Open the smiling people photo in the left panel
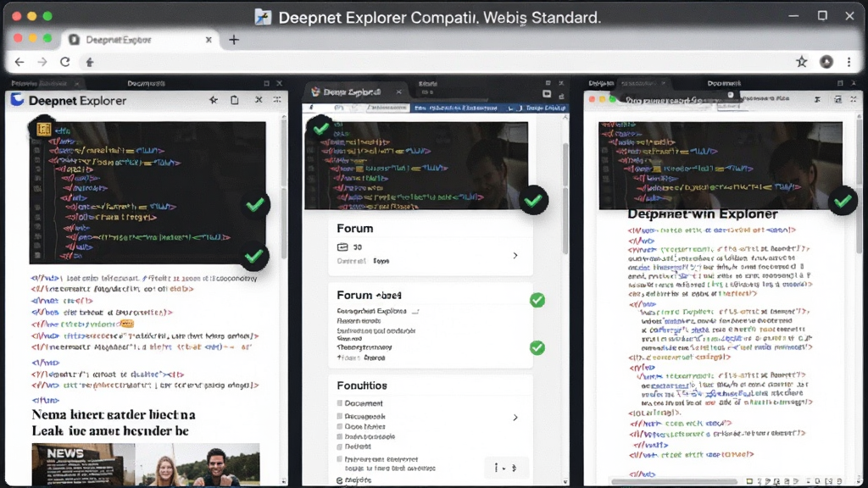Viewport: 868px width, 488px height. tap(198, 464)
